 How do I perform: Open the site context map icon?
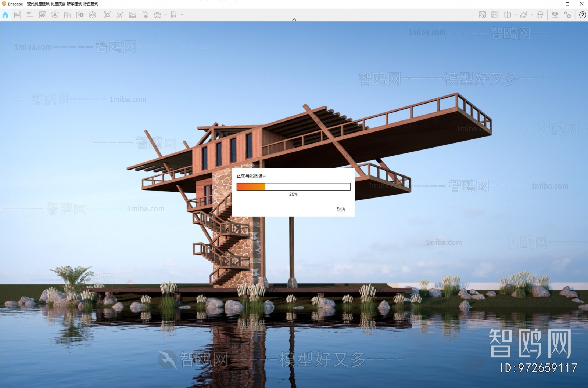[x=483, y=15]
